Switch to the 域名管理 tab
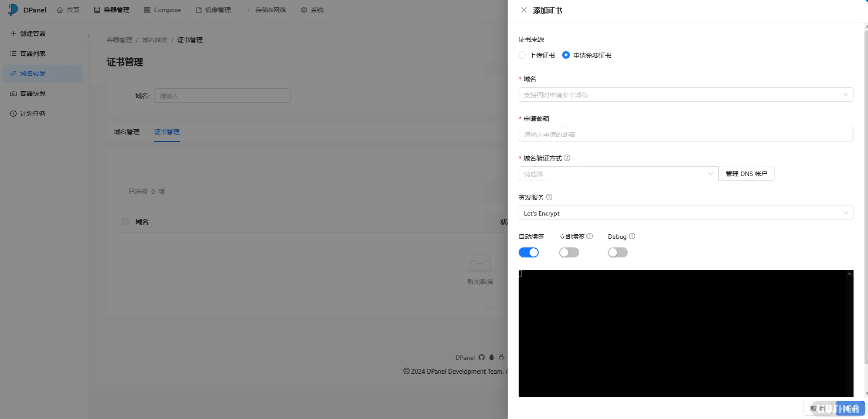The image size is (868, 419). 126,132
